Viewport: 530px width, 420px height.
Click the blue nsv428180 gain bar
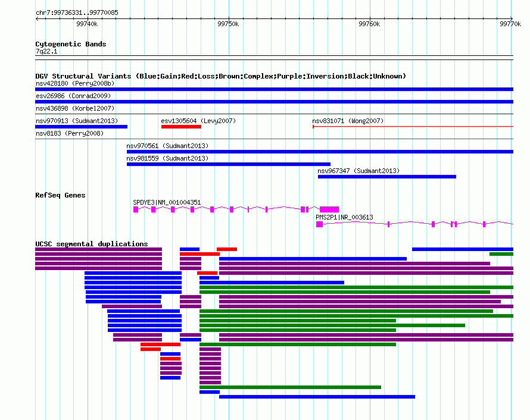coord(274,89)
